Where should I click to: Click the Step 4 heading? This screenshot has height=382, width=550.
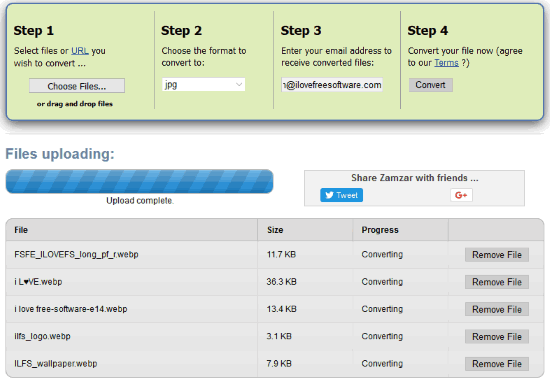pos(428,31)
